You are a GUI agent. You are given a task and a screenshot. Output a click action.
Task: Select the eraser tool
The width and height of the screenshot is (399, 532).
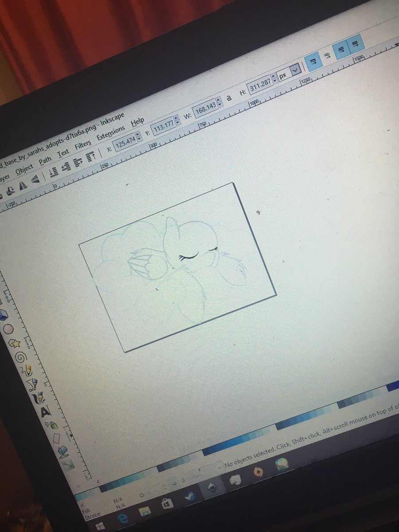(x=56, y=438)
